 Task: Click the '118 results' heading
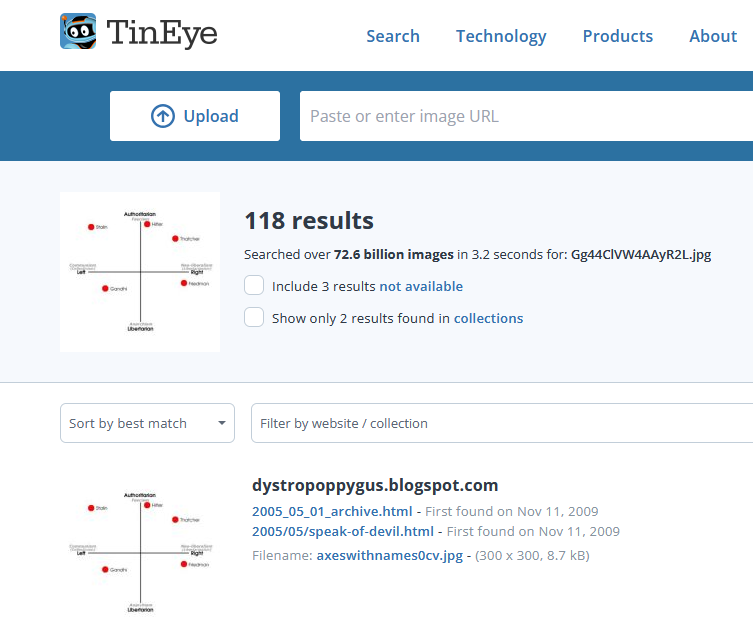pos(309,221)
